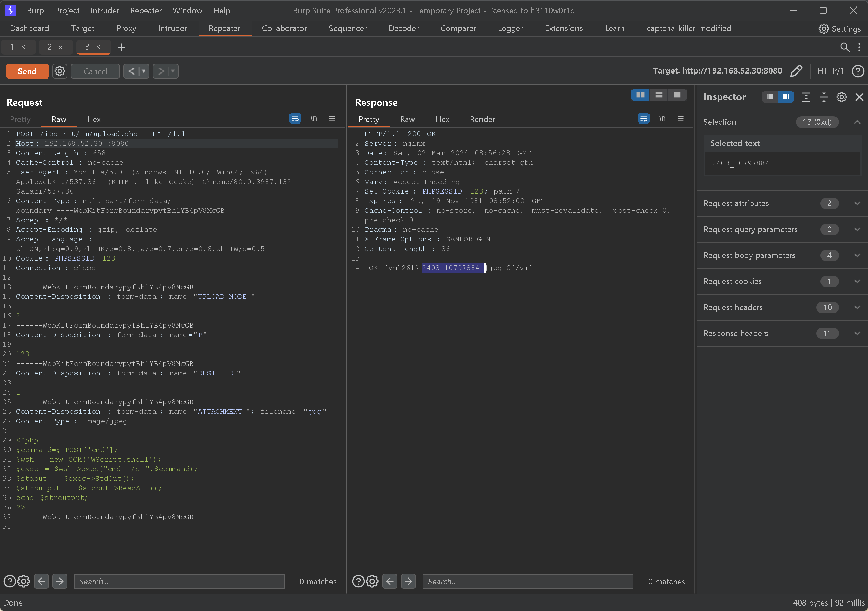Open the Project menu
Image resolution: width=868 pixels, height=611 pixels.
tap(67, 10)
